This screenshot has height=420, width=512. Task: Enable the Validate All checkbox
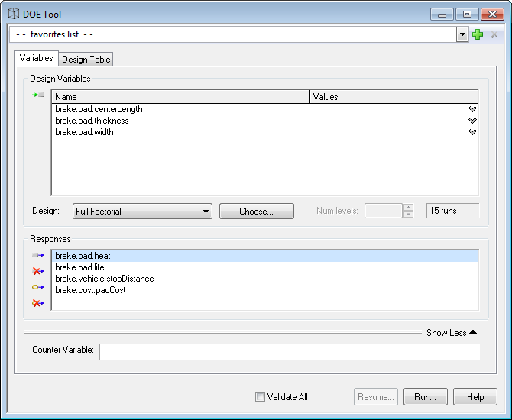pos(261,397)
